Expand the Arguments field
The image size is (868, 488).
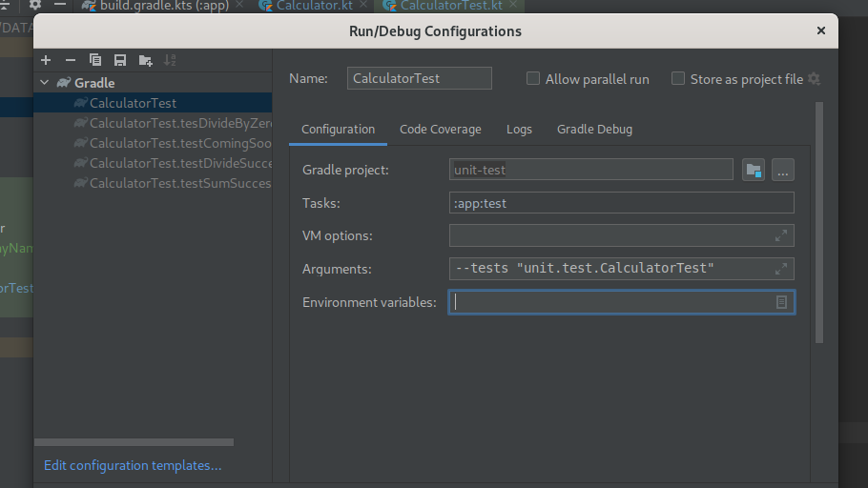pos(781,269)
